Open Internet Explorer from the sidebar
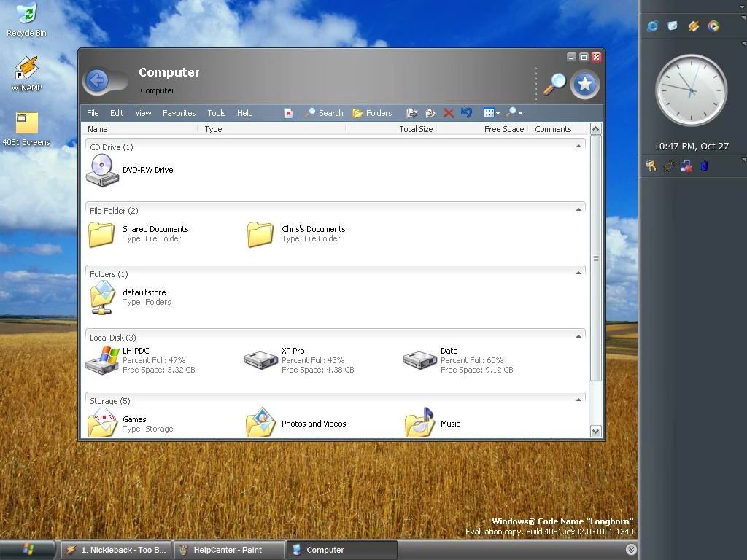The height and width of the screenshot is (560, 747). (x=653, y=26)
